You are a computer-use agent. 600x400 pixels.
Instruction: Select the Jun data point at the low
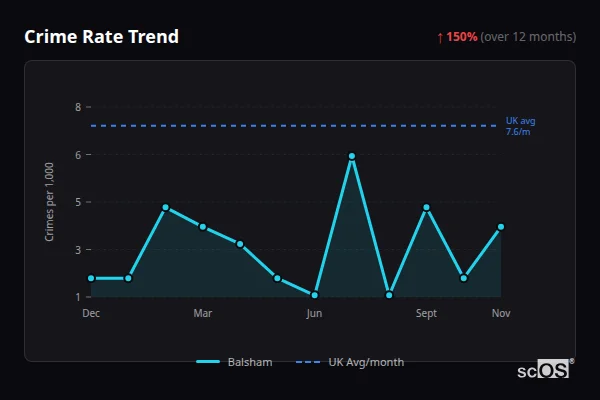coord(315,295)
